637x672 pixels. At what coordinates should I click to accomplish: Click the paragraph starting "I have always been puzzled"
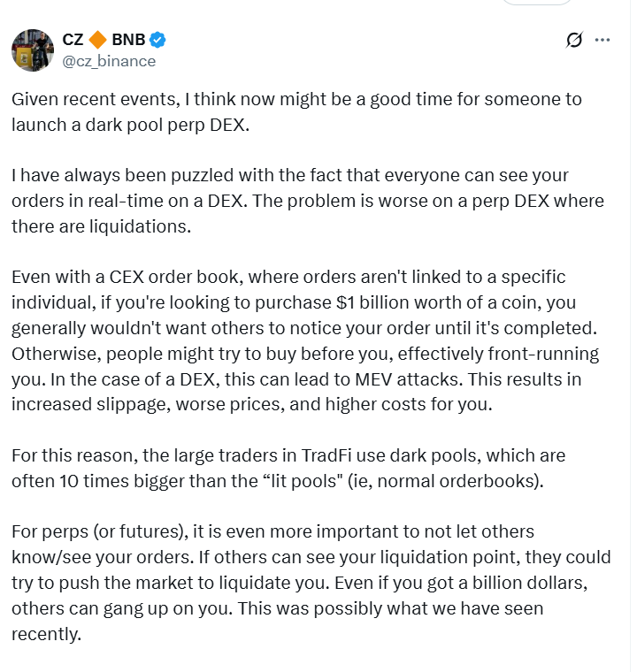click(308, 201)
